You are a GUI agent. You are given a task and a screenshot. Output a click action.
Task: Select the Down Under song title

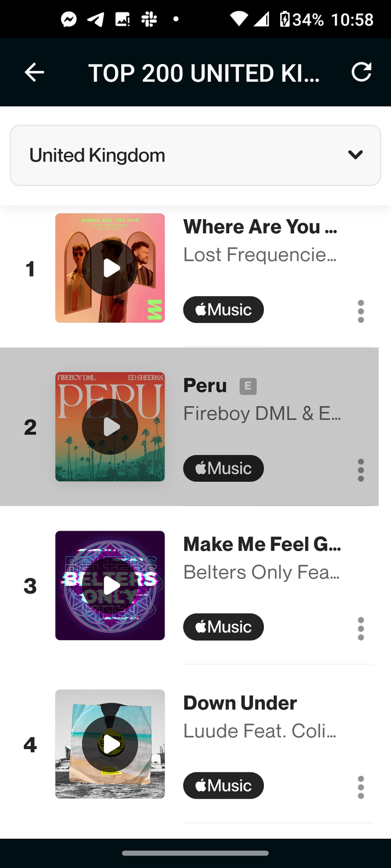pyautogui.click(x=240, y=703)
